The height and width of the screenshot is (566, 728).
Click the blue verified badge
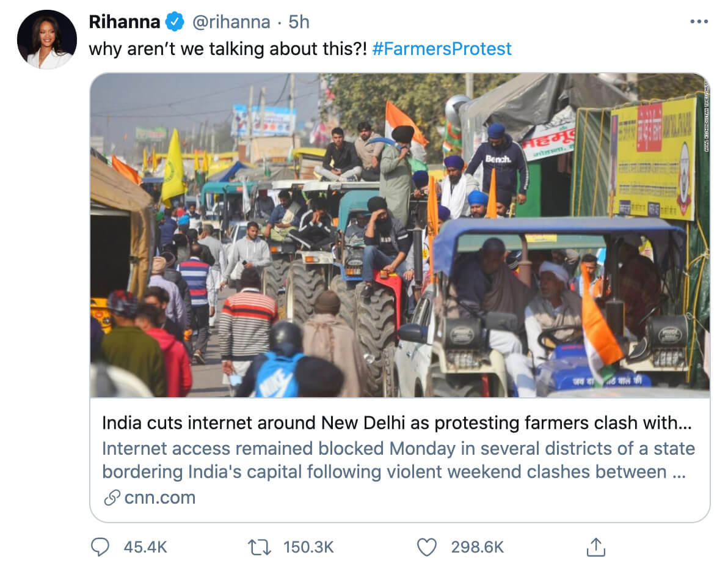[x=175, y=22]
